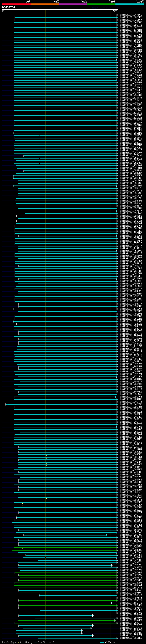
Task: Select hit UniRef100_C0KY92
Action: (x=131, y=67)
